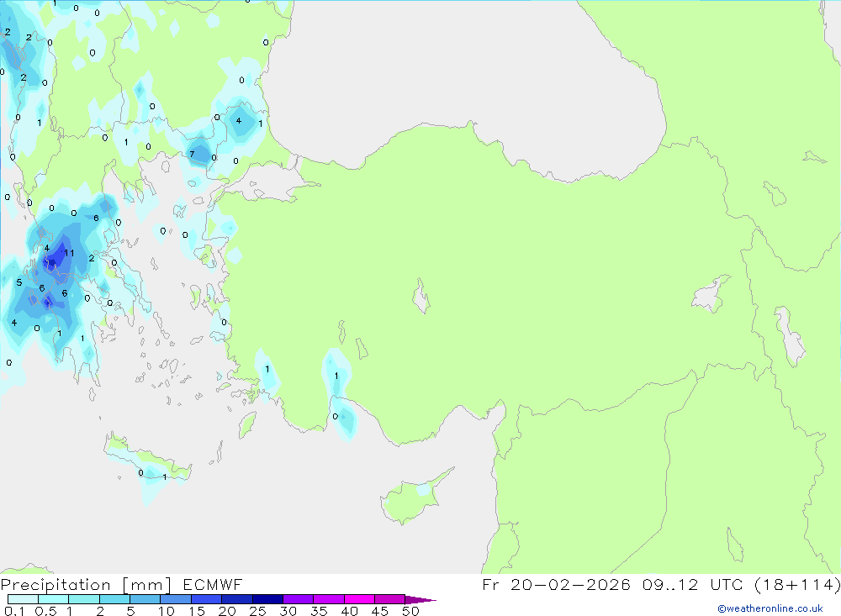841x616 pixels.
Task: Pick the 45–50 mm legend swatch
Action: (389, 599)
